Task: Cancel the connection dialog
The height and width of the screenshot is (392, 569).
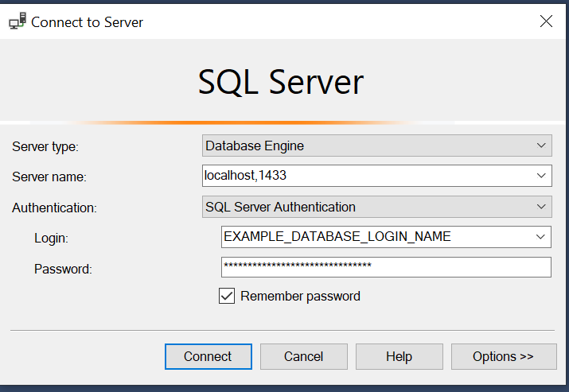Action: 304,356
